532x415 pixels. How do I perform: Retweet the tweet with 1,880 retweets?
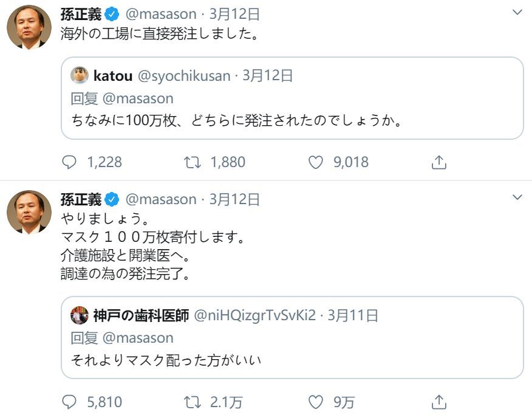tap(192, 162)
